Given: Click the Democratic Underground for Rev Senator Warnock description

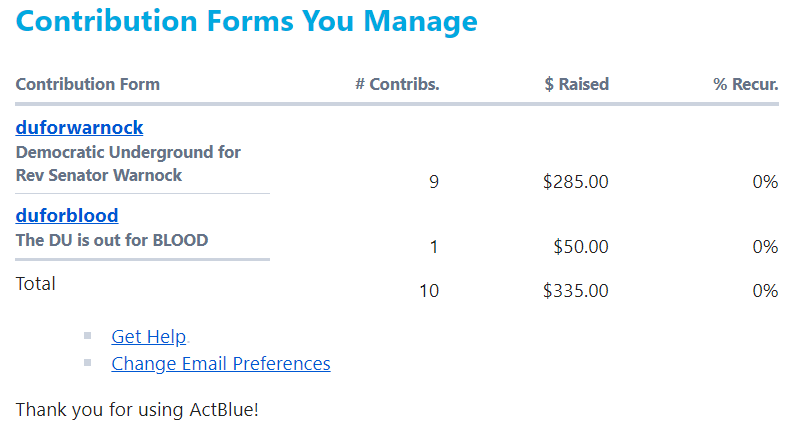Looking at the screenshot, I should pyautogui.click(x=128, y=164).
